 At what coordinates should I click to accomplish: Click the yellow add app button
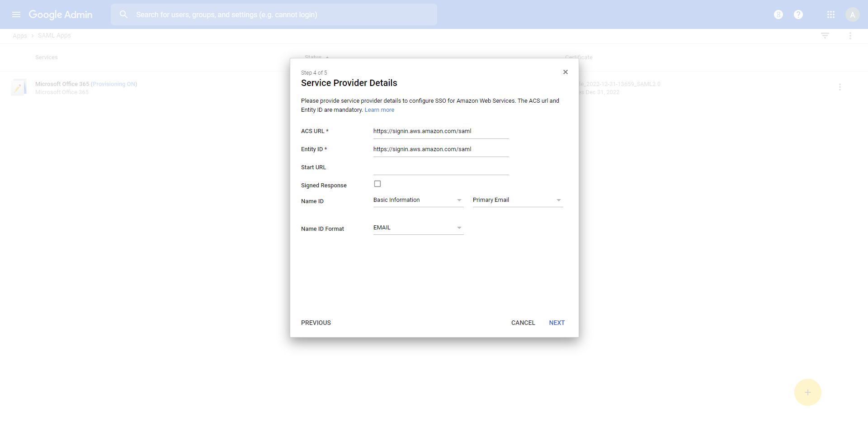pyautogui.click(x=808, y=392)
